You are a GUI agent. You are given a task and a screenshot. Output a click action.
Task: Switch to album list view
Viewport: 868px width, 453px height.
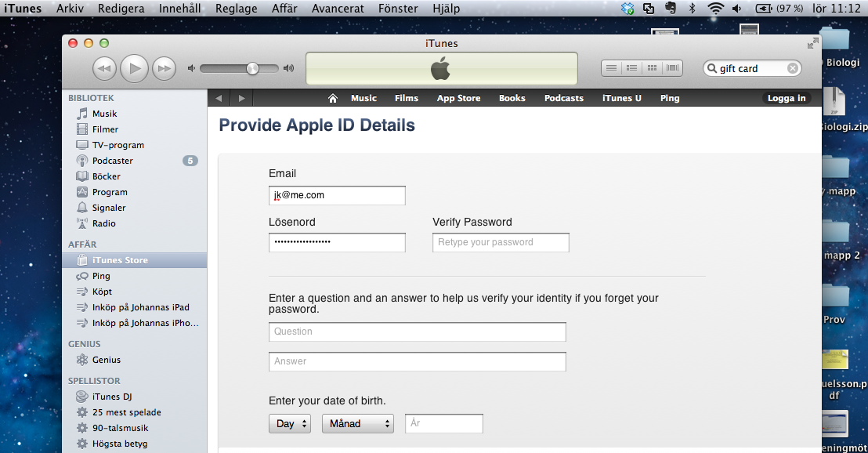pyautogui.click(x=631, y=68)
